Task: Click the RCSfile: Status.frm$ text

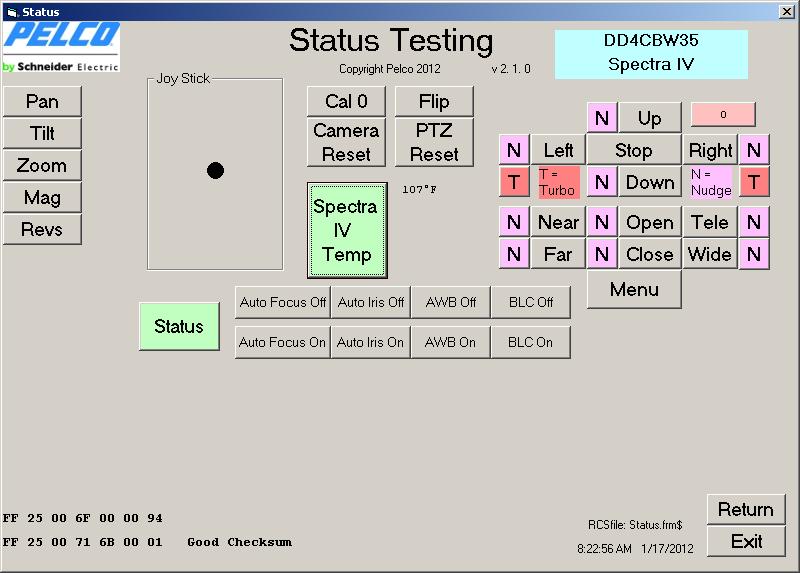Action: [635, 525]
